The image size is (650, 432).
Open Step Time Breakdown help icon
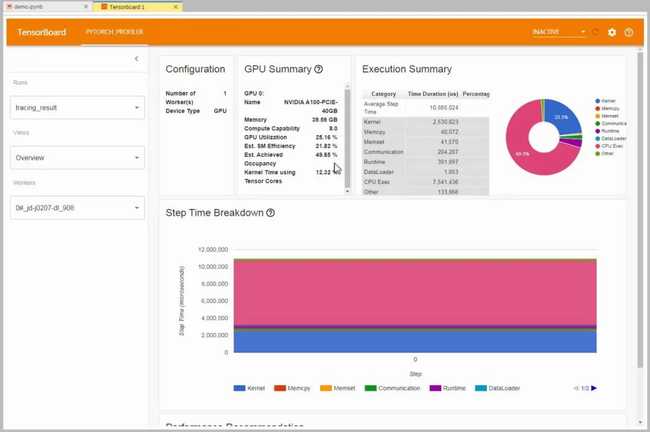click(271, 213)
